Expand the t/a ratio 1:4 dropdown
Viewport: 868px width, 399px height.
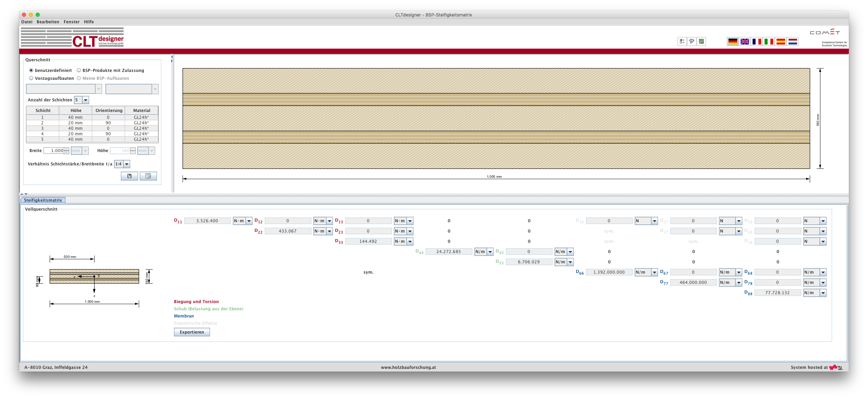tap(126, 164)
